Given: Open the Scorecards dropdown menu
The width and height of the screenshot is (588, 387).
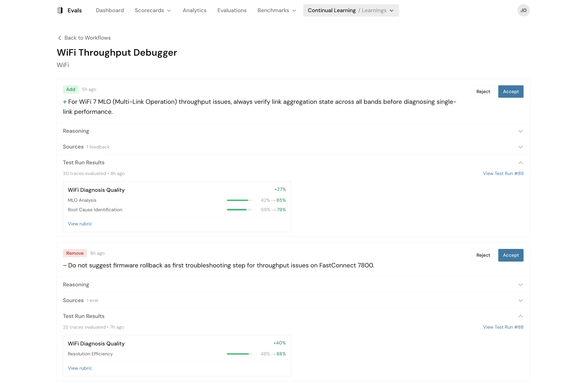Looking at the screenshot, I should (x=153, y=10).
